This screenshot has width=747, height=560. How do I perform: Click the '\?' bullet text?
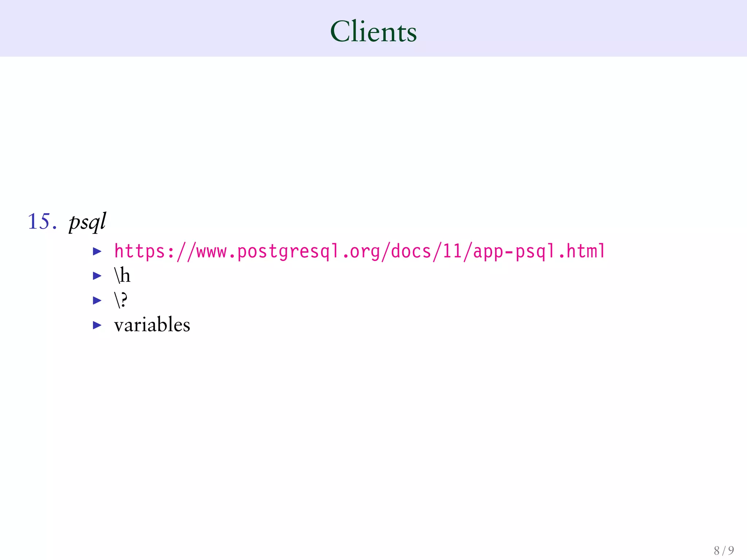(x=121, y=300)
